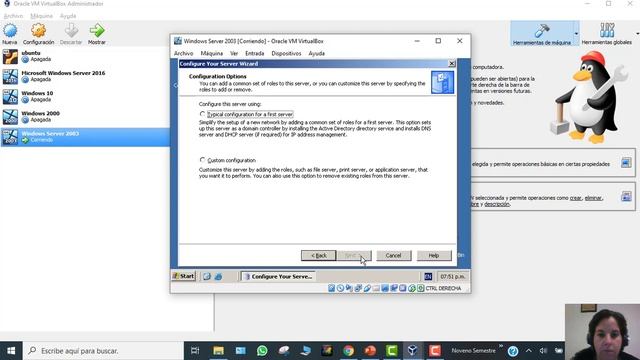Open Ayuda menu in VM window

tap(316, 53)
